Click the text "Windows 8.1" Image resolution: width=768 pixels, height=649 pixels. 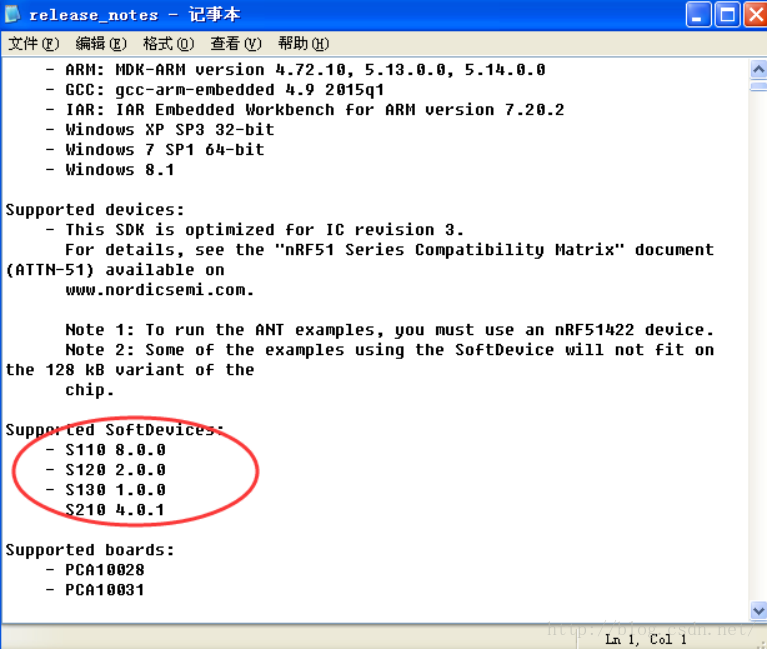click(120, 169)
